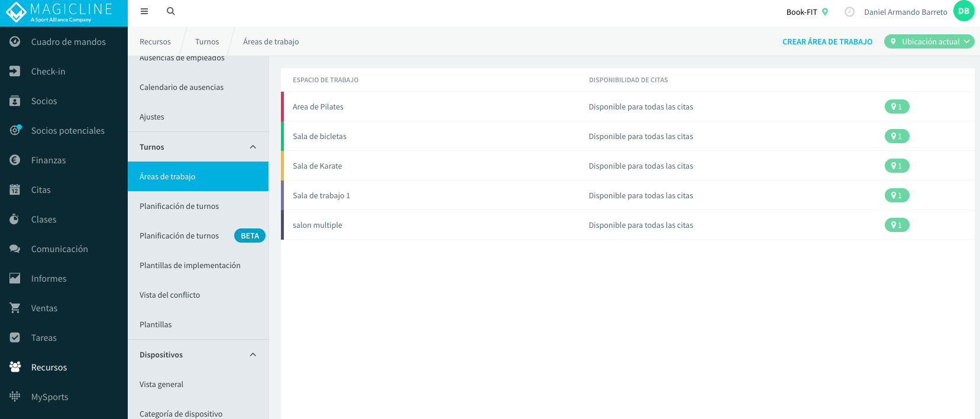Click location badge on Area de Pilates row
Image resolution: width=980 pixels, height=419 pixels.
click(x=897, y=107)
